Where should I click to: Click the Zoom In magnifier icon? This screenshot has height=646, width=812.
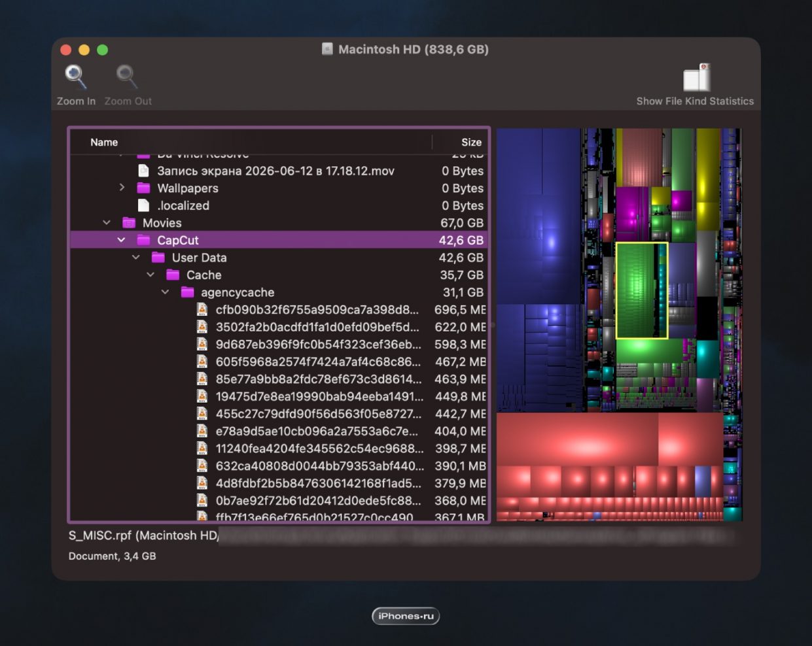pos(76,77)
